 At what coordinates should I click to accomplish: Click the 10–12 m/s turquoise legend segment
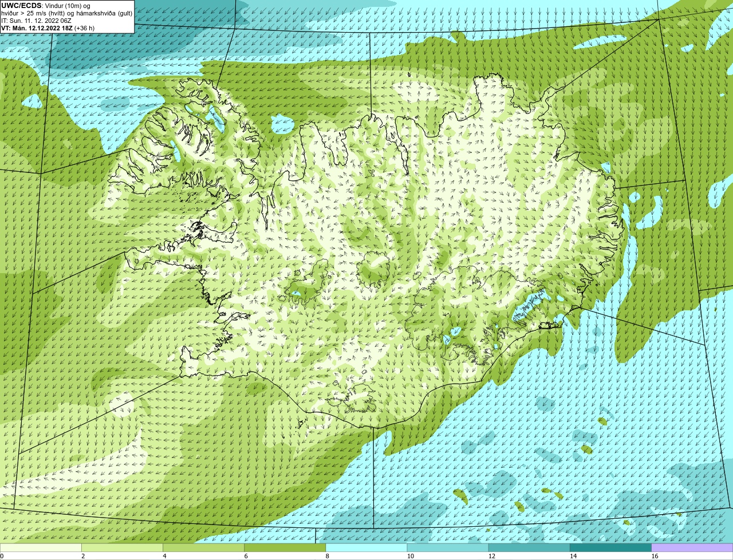(x=448, y=548)
